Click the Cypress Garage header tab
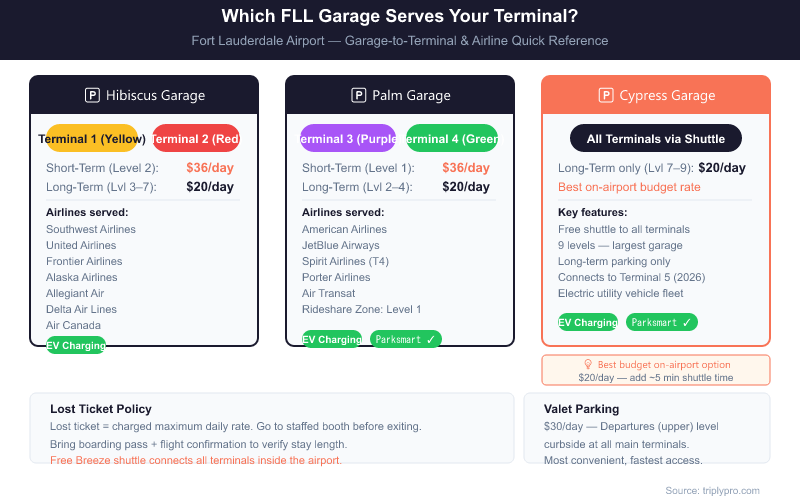 click(x=656, y=96)
